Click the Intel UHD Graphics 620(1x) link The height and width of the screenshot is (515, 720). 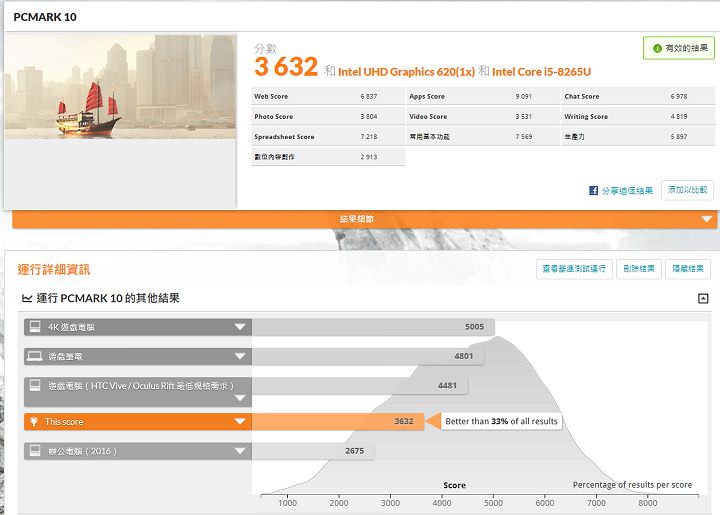coord(406,72)
